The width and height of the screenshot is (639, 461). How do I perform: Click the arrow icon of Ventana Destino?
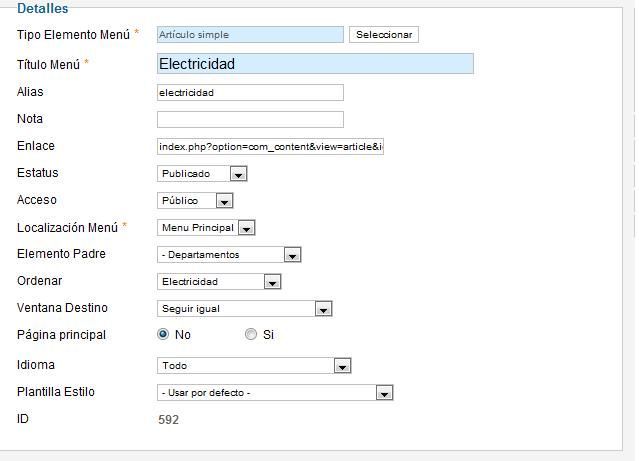point(324,309)
